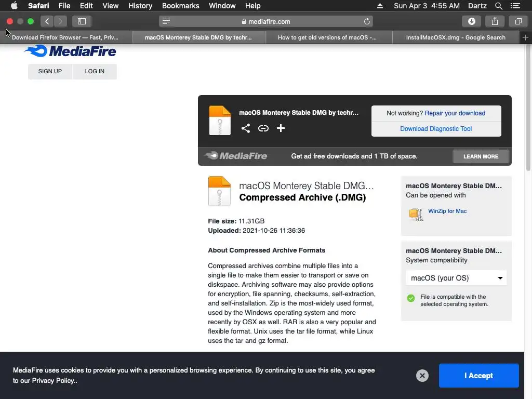532x399 pixels.
Task: Open the Safari share menu
Action: tap(495, 21)
